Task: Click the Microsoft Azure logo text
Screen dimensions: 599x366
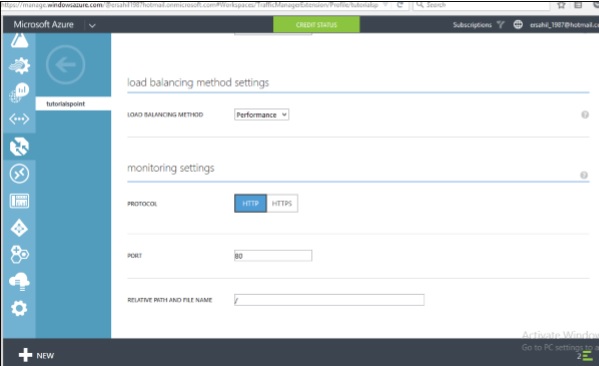Action: tap(43, 24)
